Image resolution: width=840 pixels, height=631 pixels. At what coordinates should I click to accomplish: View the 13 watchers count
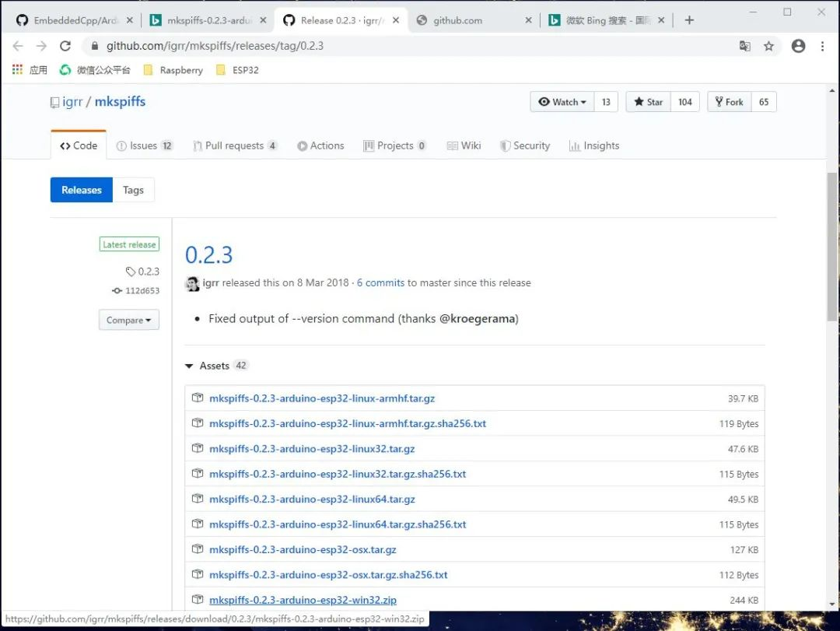tap(606, 102)
